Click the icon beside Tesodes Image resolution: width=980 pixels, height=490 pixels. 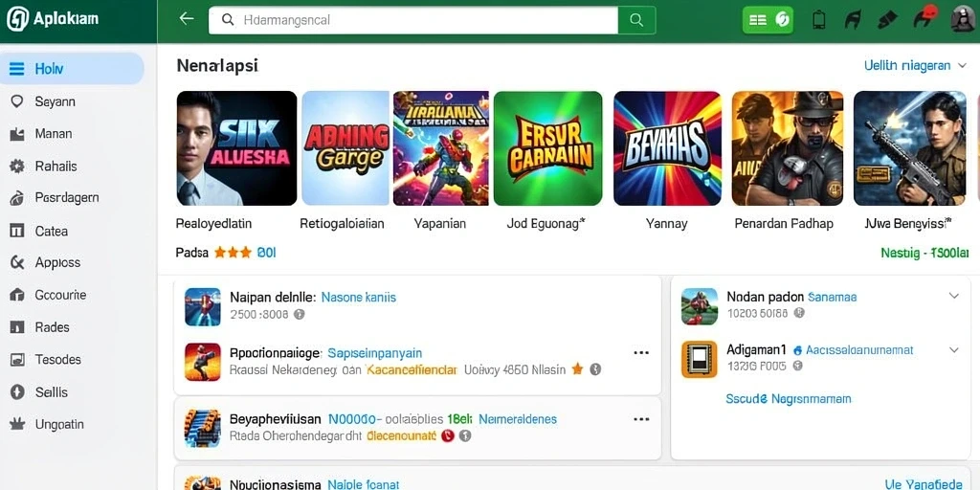click(17, 360)
